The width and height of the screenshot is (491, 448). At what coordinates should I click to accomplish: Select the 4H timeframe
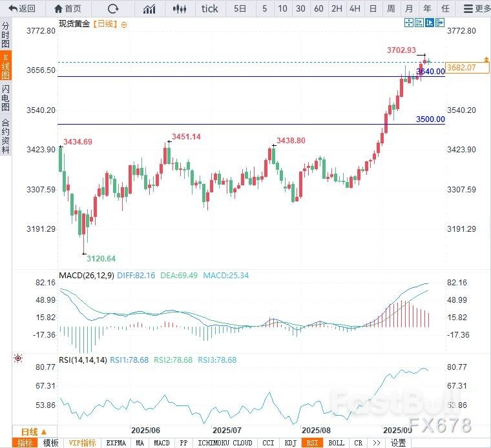pos(355,8)
